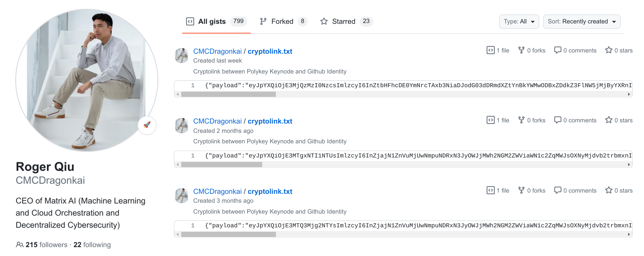Open the Sort: Recently created dropdown

(x=582, y=21)
